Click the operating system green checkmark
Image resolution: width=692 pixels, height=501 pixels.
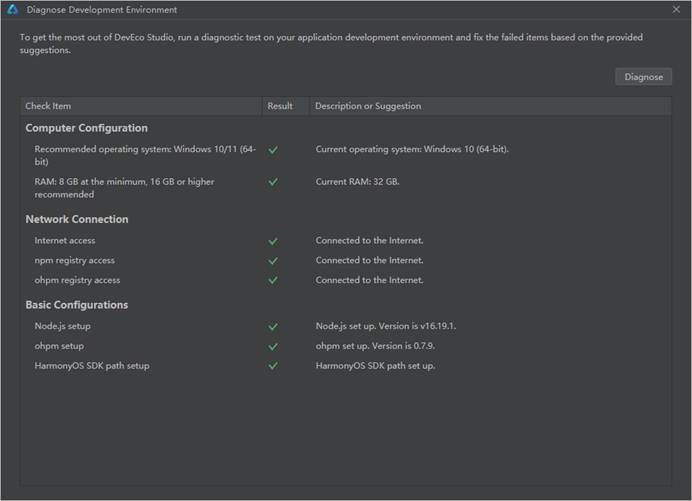tap(273, 150)
